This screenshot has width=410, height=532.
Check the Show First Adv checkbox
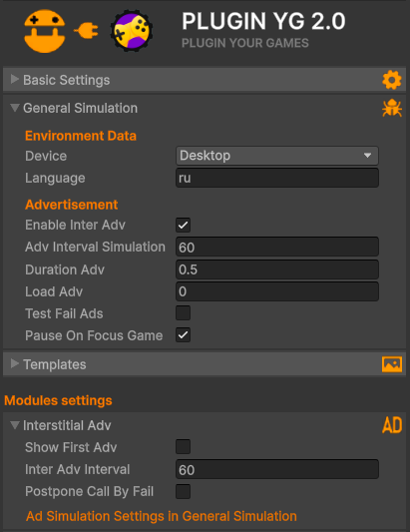pyautogui.click(x=184, y=447)
